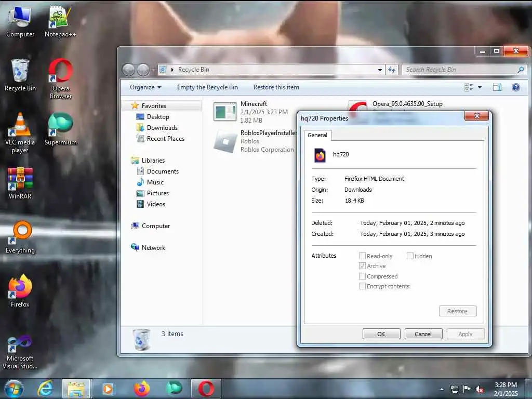This screenshot has height=399, width=532.
Task: Select Favorites in the navigation pane
Action: point(154,106)
